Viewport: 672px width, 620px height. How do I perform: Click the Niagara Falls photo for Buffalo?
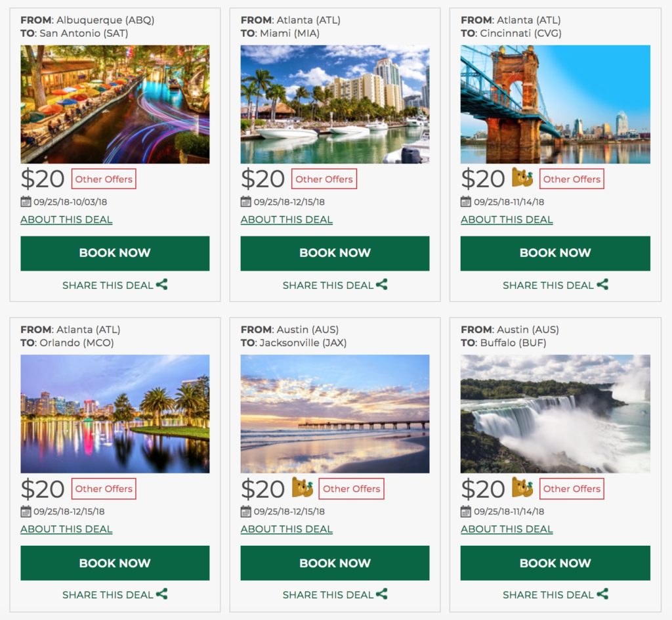tap(555, 414)
